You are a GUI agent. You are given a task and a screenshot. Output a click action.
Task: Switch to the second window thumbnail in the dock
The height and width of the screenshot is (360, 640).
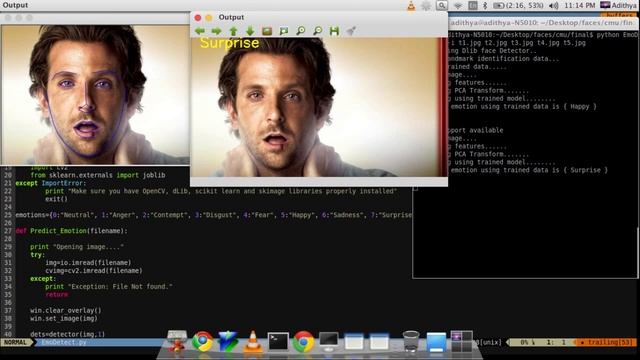point(379,341)
